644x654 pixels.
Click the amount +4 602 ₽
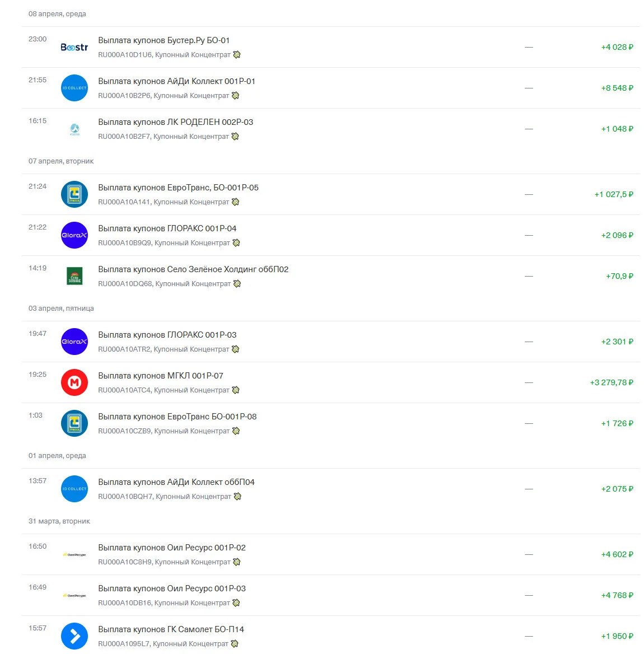[x=617, y=554]
